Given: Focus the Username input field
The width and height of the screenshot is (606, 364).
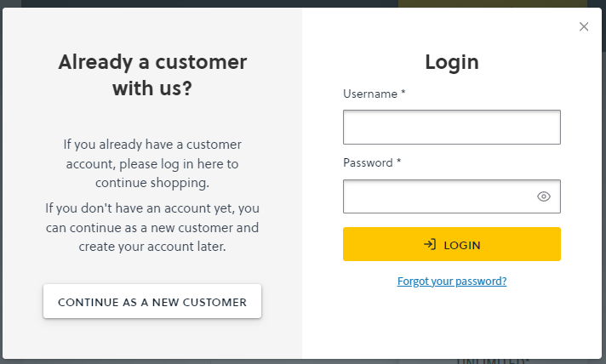Looking at the screenshot, I should (x=451, y=127).
